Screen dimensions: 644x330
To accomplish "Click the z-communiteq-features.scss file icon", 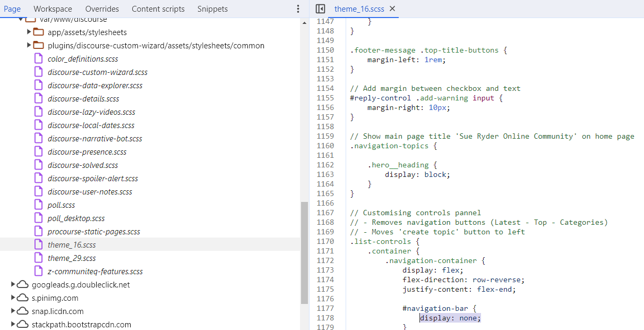I will [38, 271].
